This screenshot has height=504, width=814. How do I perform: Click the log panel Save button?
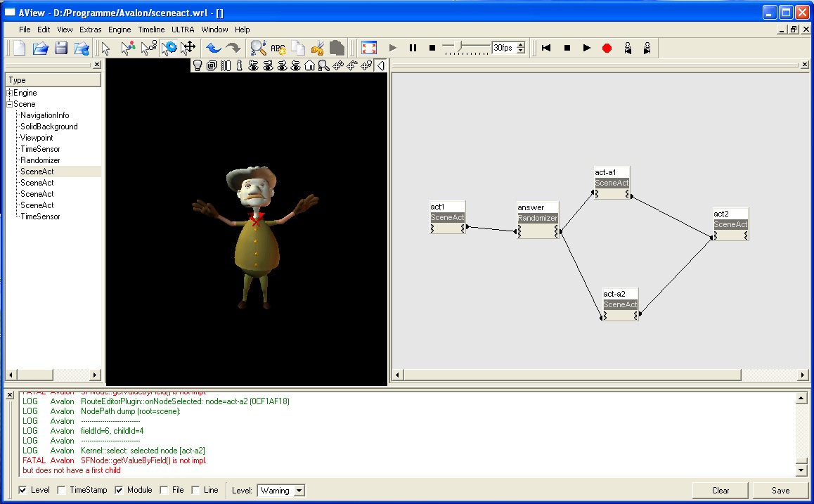point(780,491)
